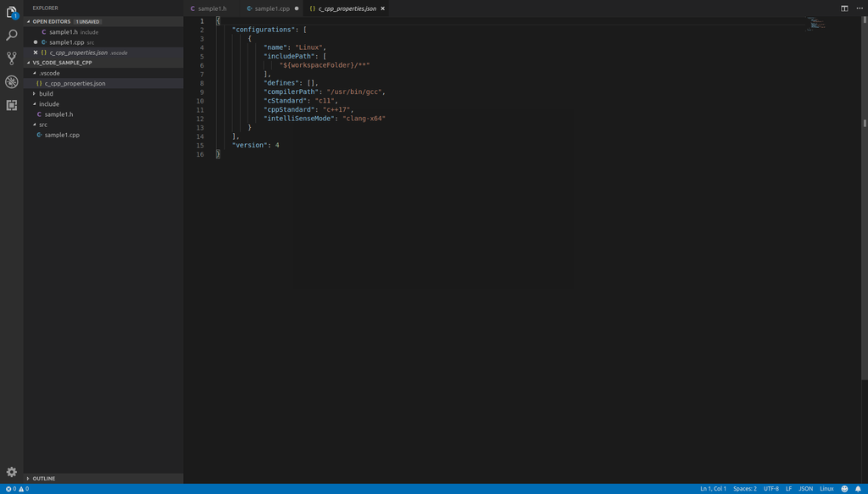The image size is (868, 494).
Task: Change file encoding UTF-8
Action: (771, 489)
